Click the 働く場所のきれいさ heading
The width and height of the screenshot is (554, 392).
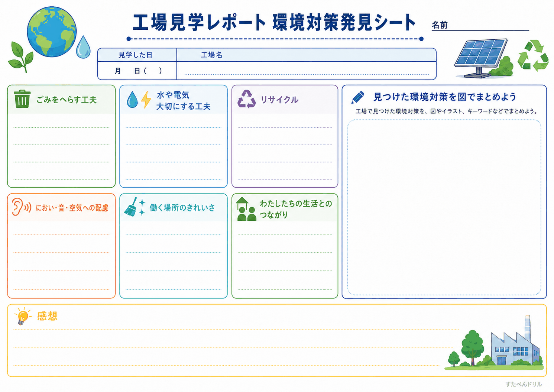(x=182, y=207)
